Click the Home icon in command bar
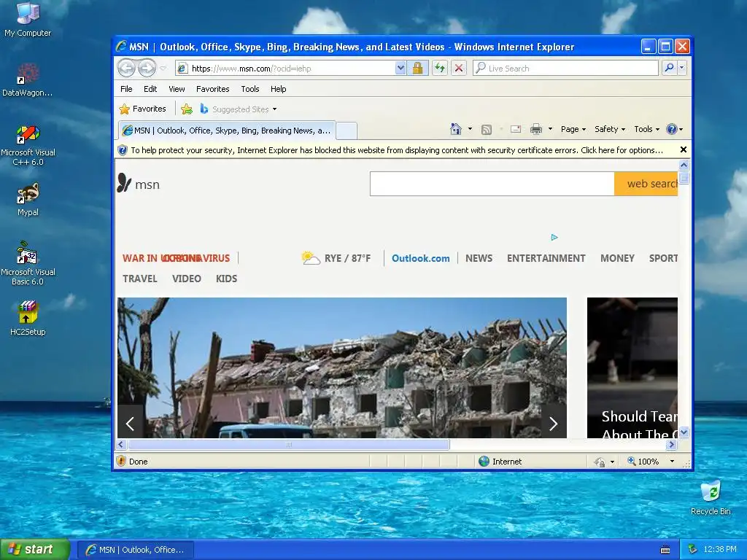Image resolution: width=747 pixels, height=560 pixels. tap(456, 129)
